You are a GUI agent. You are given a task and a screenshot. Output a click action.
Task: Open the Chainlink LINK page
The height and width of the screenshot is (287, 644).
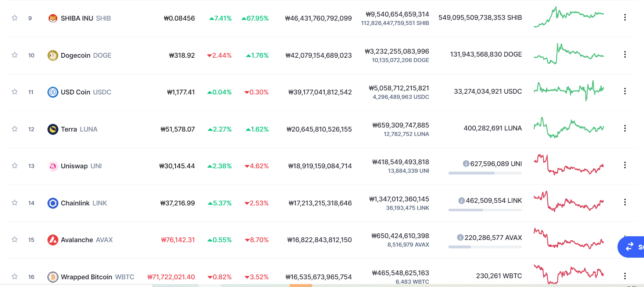pyautogui.click(x=84, y=203)
